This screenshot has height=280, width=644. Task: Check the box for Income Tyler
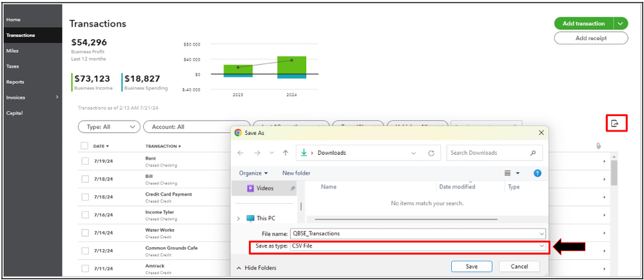pos(85,215)
